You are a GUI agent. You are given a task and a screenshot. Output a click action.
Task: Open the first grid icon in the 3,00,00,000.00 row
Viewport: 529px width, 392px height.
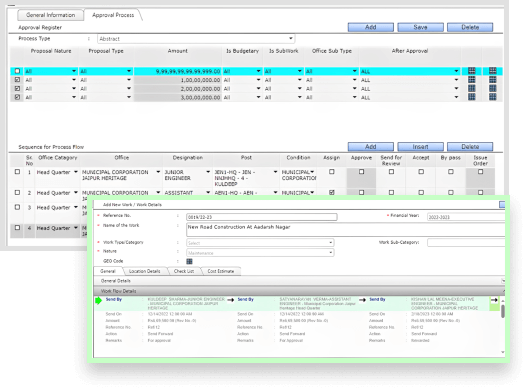(472, 97)
